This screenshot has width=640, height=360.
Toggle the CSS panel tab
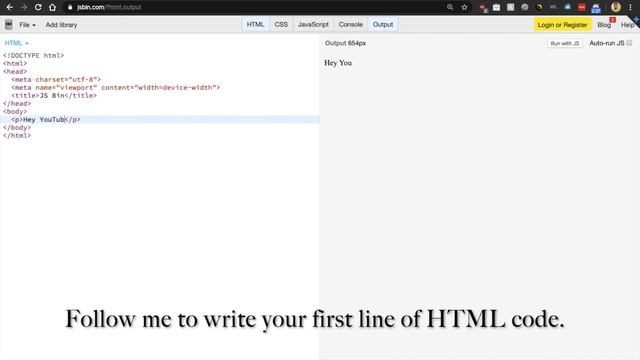coord(281,24)
